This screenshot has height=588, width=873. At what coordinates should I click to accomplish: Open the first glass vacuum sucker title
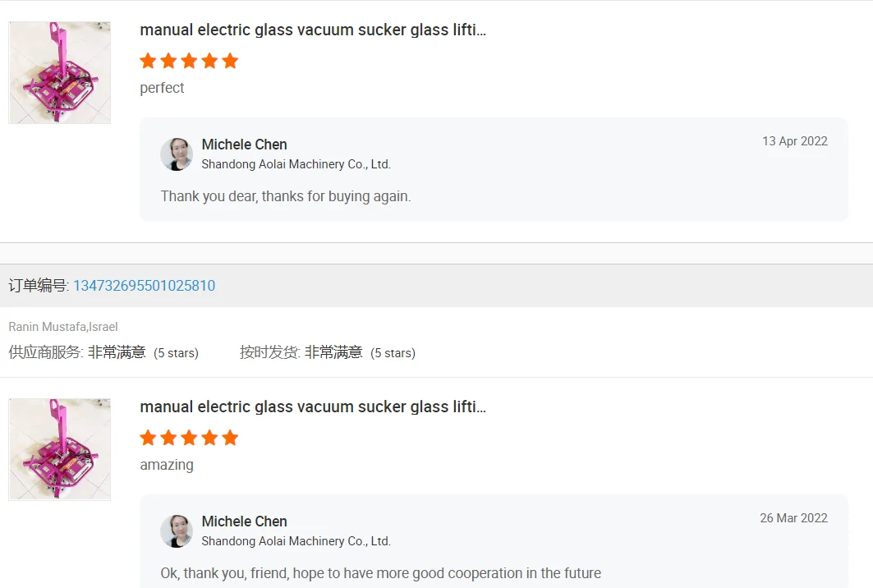tap(313, 30)
